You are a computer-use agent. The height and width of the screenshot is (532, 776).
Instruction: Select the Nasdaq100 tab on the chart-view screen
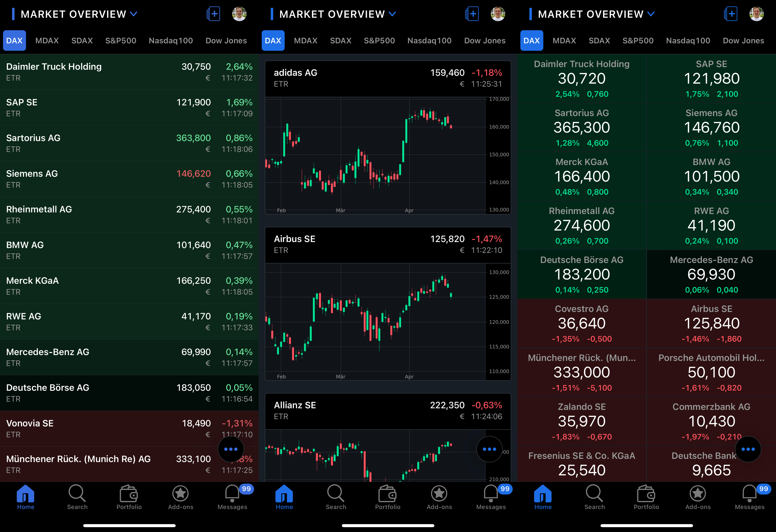point(429,41)
